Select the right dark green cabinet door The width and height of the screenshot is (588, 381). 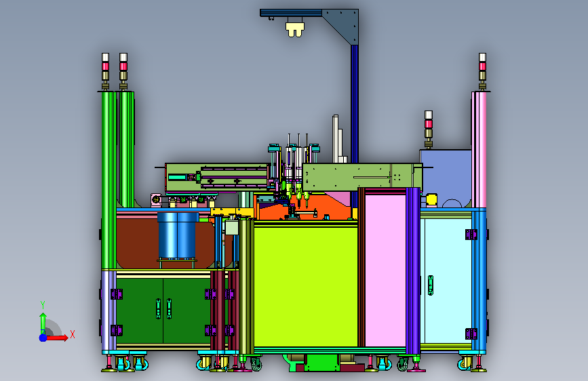[x=187, y=310]
